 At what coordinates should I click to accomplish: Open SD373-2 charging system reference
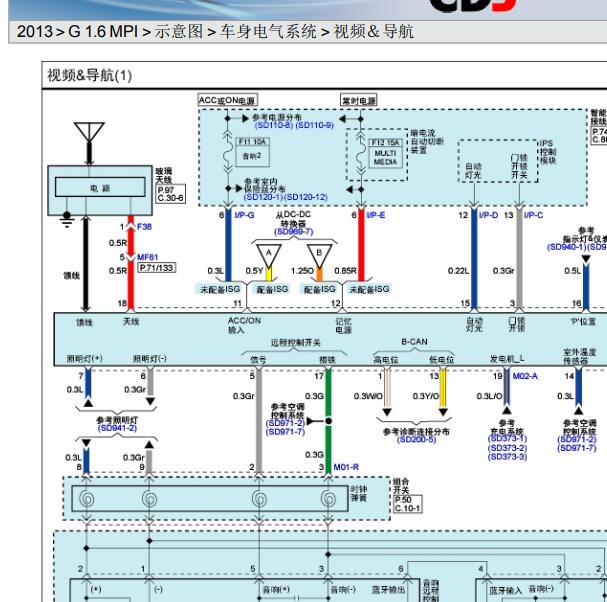click(508, 448)
